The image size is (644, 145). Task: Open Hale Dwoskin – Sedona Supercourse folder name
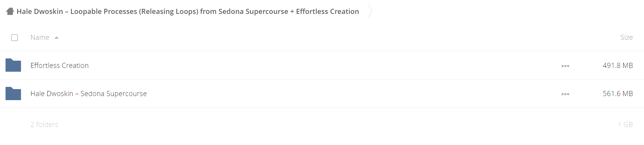tap(88, 94)
